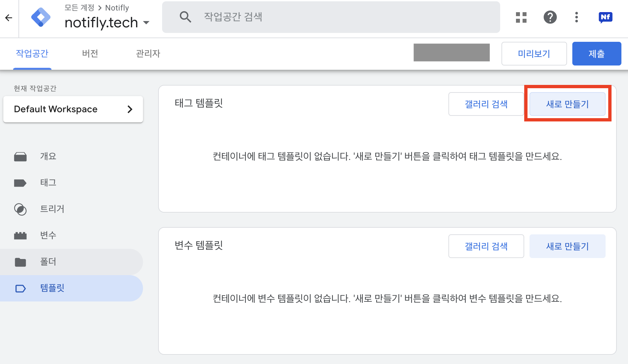Select the 폴더 (Folders) sidebar icon
Viewport: 628px width, 364px height.
[x=20, y=262]
